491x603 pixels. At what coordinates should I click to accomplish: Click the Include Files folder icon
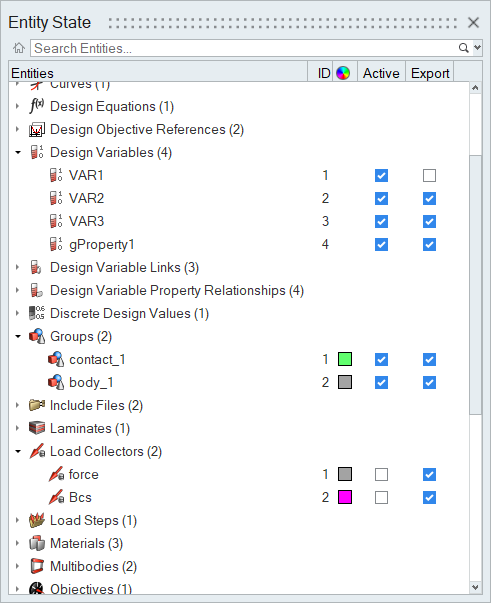click(37, 405)
